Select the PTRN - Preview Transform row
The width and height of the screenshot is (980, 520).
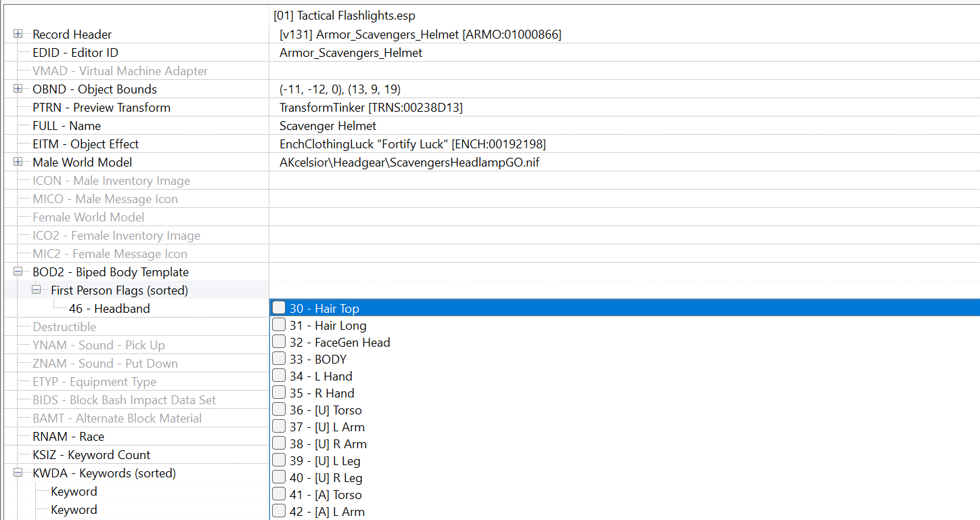(x=102, y=107)
